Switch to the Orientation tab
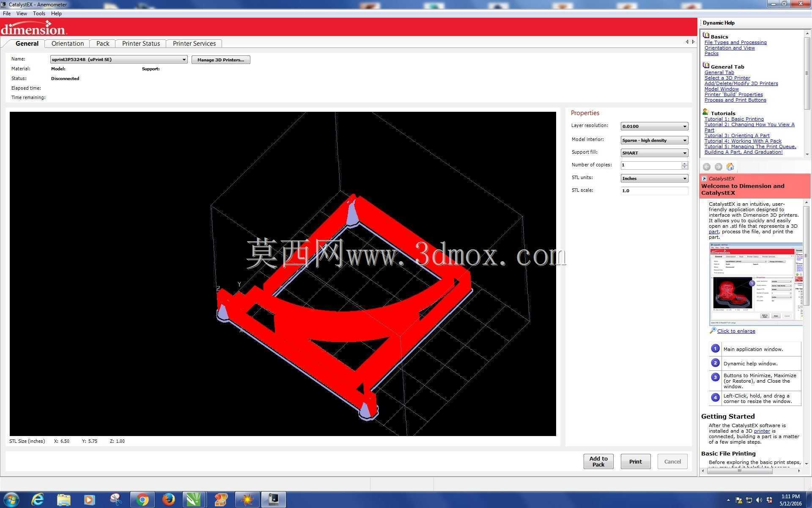 click(x=68, y=44)
